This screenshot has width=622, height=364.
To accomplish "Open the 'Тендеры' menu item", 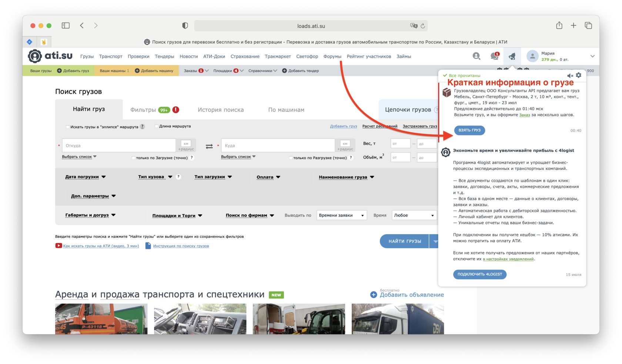I will (164, 57).
